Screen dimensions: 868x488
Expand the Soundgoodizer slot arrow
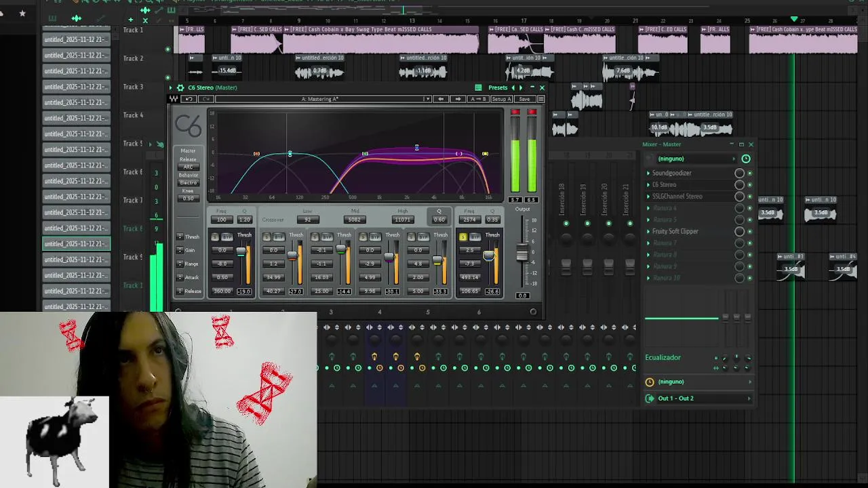tap(648, 173)
